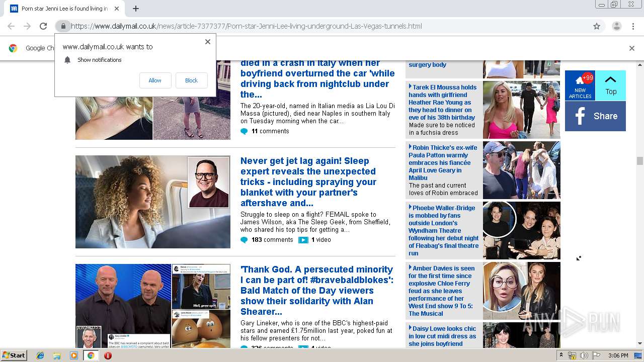The image size is (644, 362).
Task: Click the taskbar clock 3:06 PM
Action: 618,355
